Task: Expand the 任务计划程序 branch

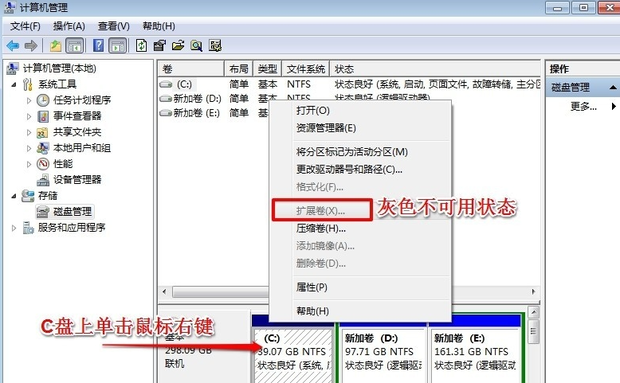Action: [28, 100]
